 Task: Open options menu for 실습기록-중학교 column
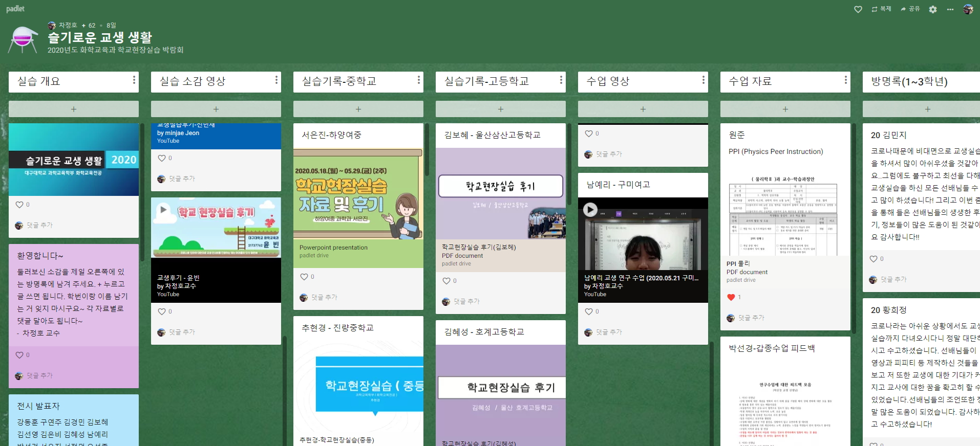[x=419, y=80]
